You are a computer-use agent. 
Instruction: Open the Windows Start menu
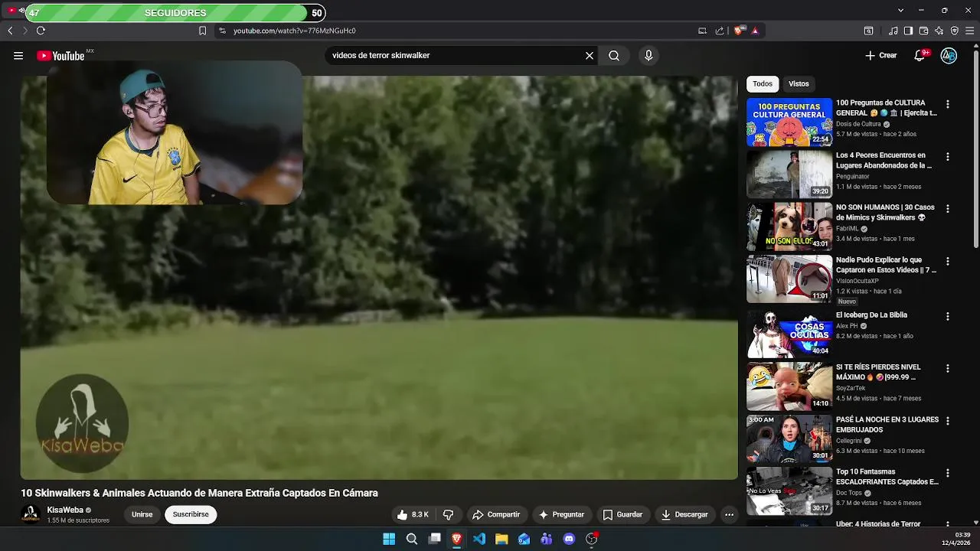coord(389,539)
